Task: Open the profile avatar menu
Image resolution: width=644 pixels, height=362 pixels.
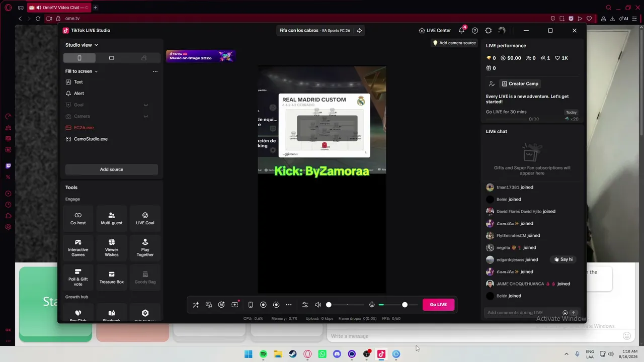Action: pos(502,31)
